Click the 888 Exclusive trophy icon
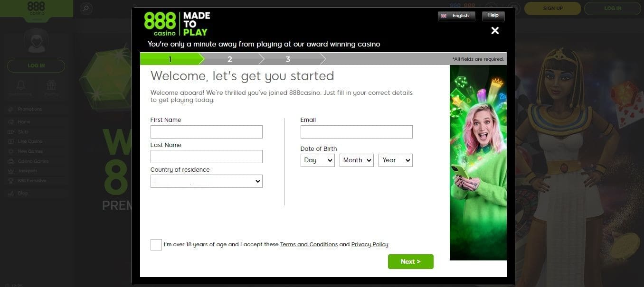 pos(11,181)
